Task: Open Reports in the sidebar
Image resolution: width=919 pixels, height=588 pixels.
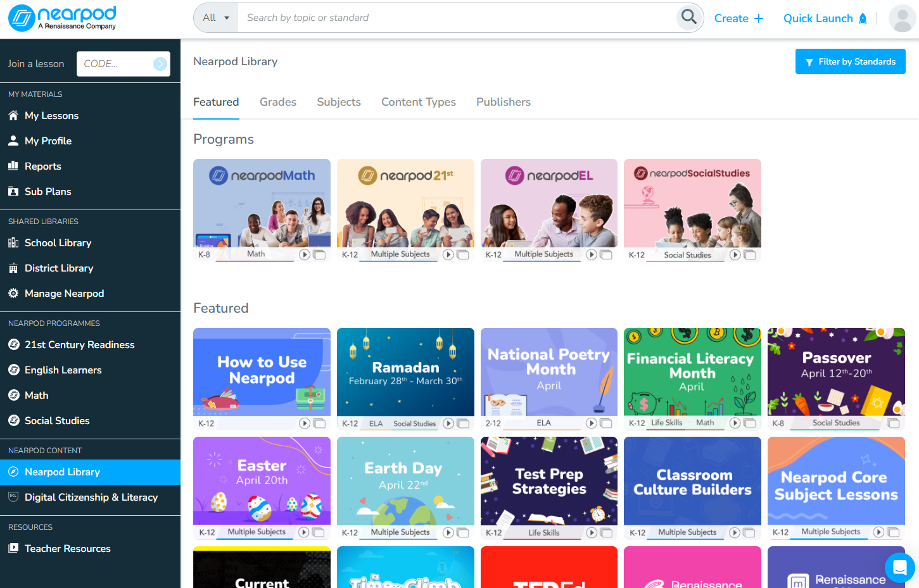Action: pyautogui.click(x=42, y=166)
